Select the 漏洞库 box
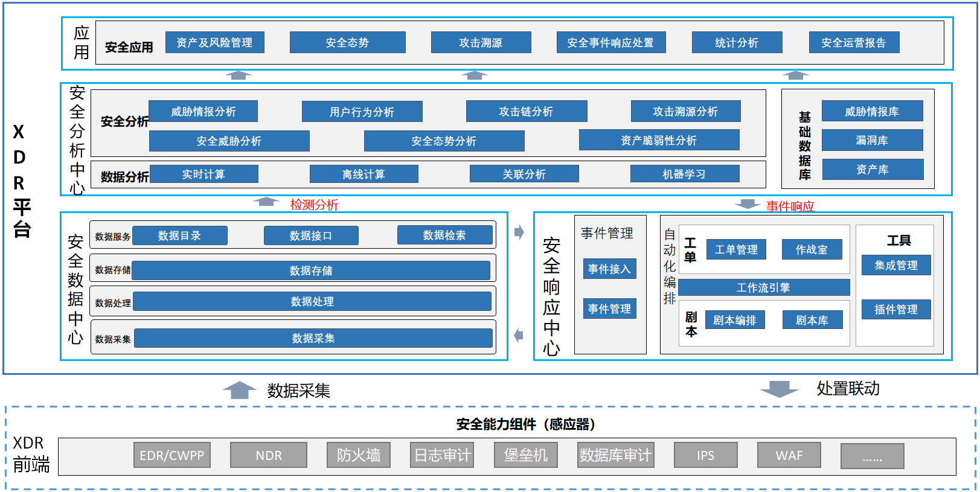 coord(872,140)
